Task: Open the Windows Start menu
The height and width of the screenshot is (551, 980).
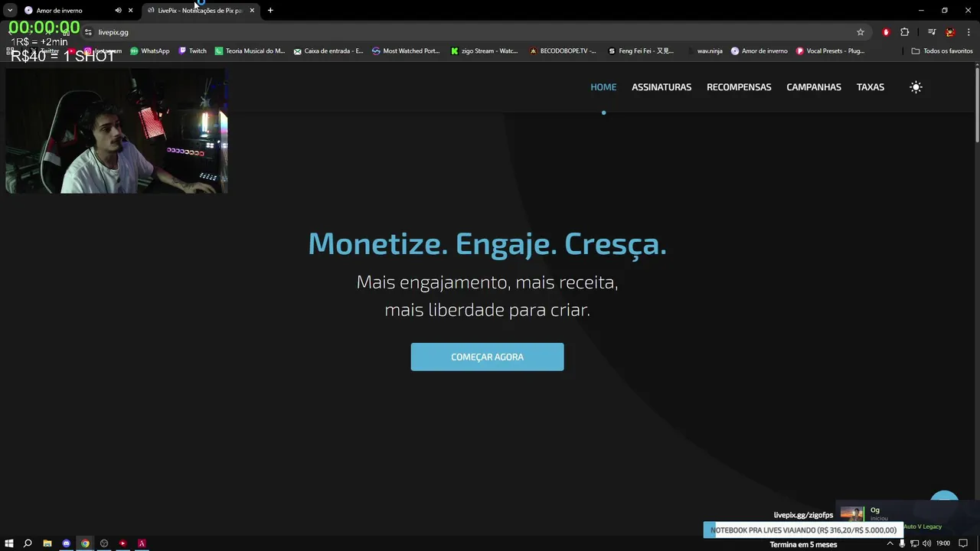Action: pos(9,543)
